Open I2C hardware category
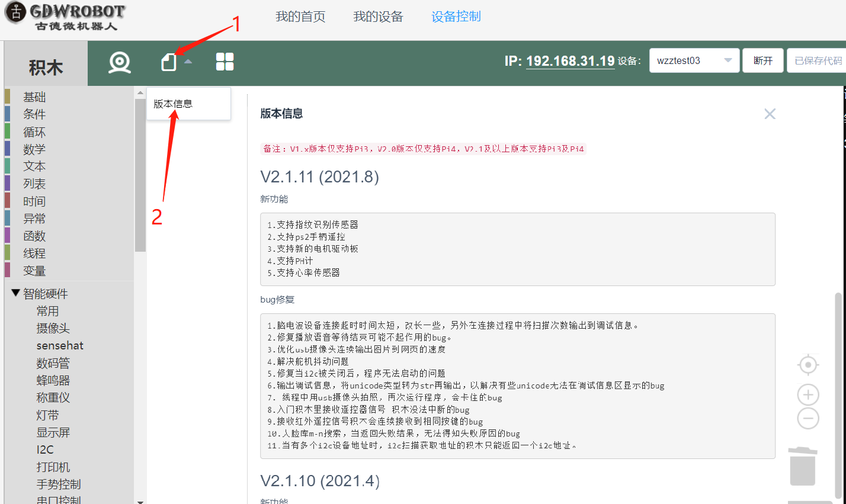This screenshot has height=504, width=846. point(45,450)
